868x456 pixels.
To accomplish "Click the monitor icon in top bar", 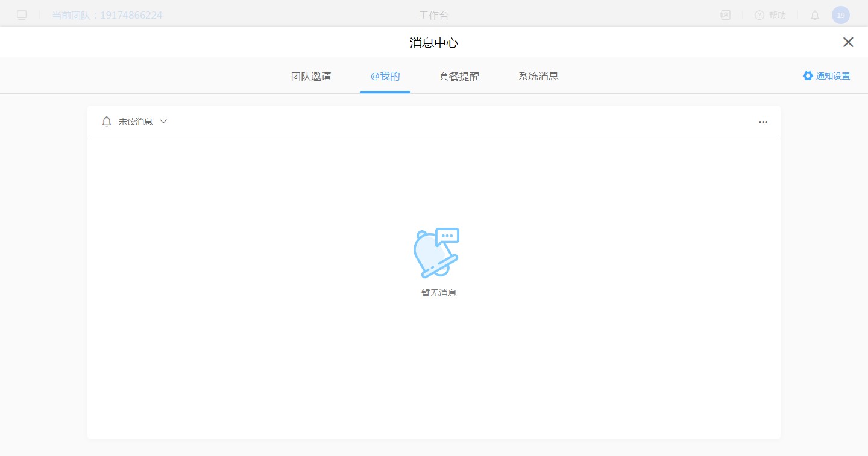I will [x=22, y=15].
